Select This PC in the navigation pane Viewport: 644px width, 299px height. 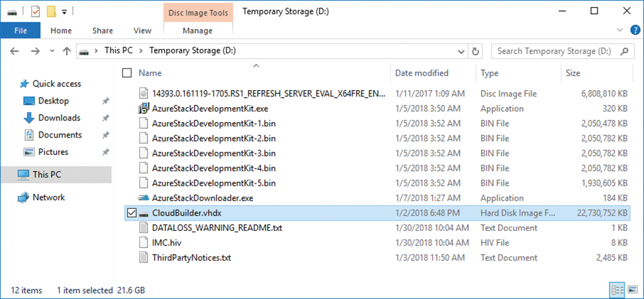tap(56, 174)
